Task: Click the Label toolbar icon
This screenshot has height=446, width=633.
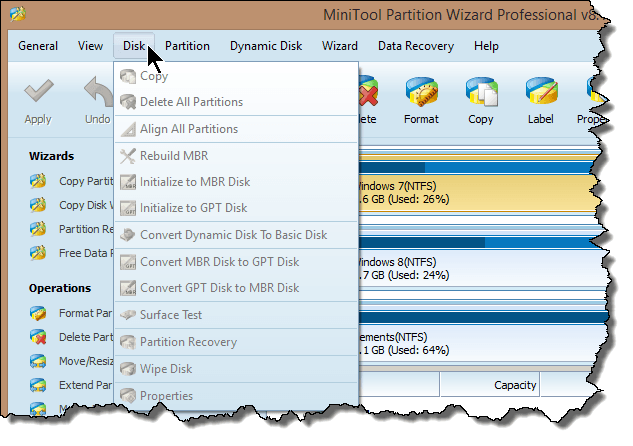Action: tap(541, 91)
